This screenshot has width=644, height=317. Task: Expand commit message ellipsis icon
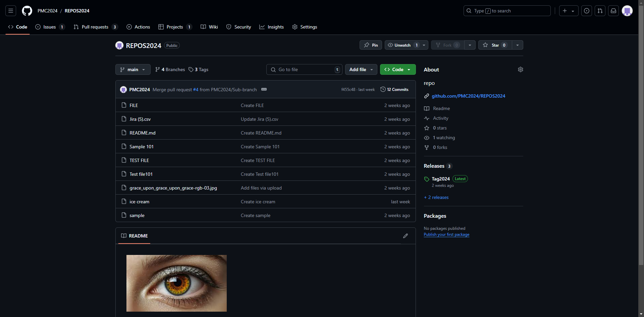pos(264,89)
